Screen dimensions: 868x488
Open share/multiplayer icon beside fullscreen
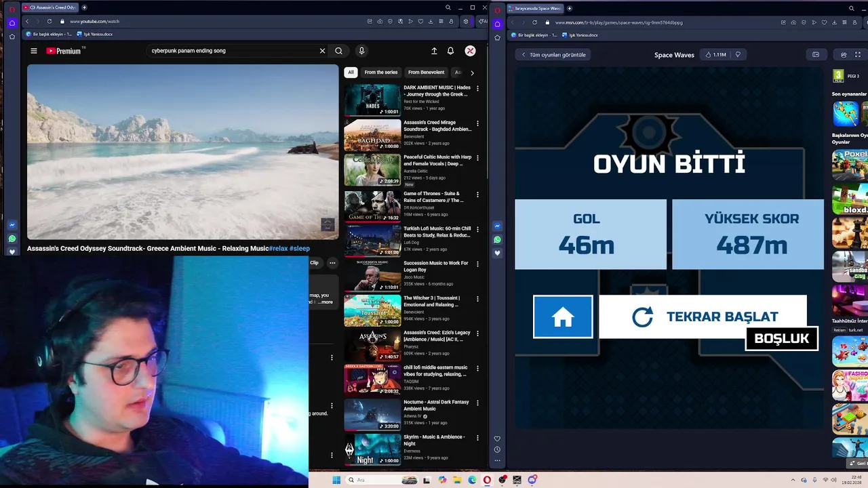click(844, 55)
